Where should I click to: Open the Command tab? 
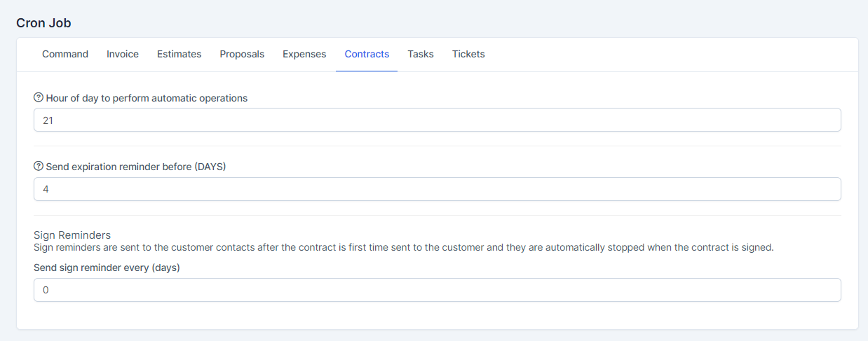[x=65, y=54]
